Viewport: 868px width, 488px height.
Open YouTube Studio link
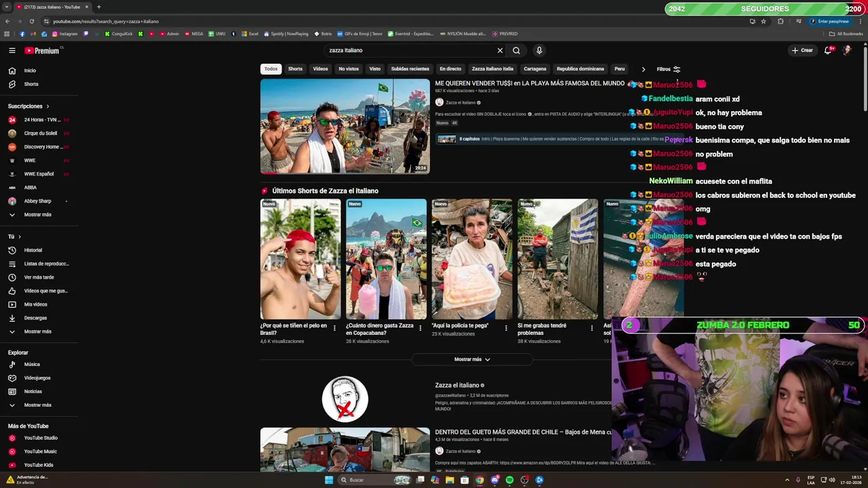click(x=39, y=438)
